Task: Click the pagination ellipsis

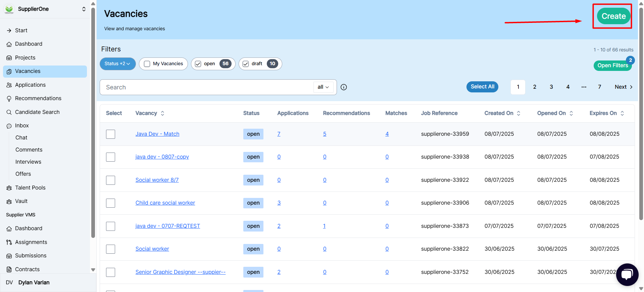Action: click(584, 87)
